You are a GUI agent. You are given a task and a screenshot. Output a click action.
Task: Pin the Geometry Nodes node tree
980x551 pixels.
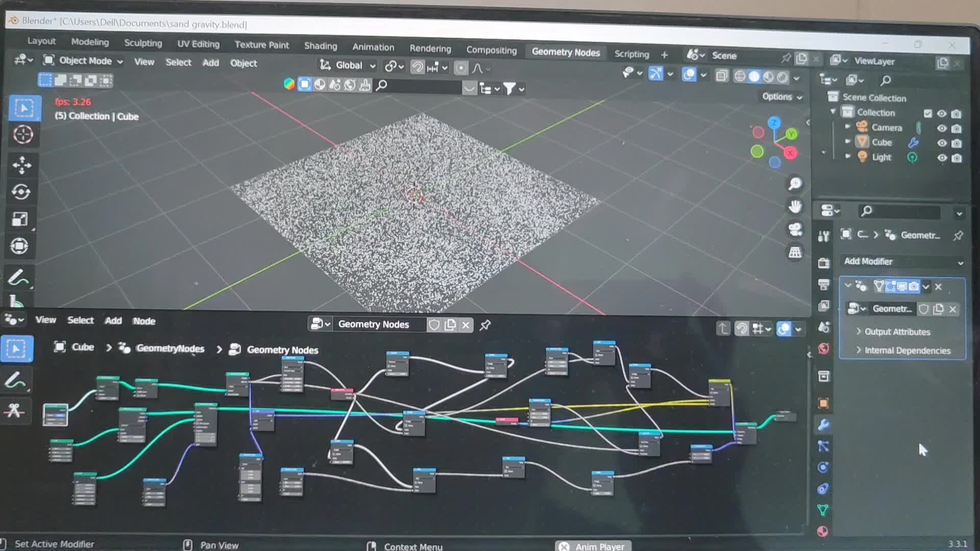coord(485,325)
